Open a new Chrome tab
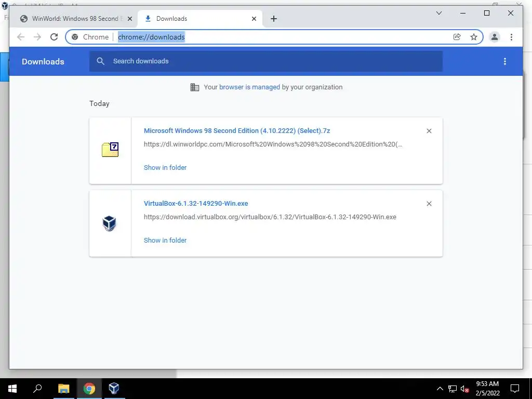The width and height of the screenshot is (532, 399). pyautogui.click(x=274, y=19)
